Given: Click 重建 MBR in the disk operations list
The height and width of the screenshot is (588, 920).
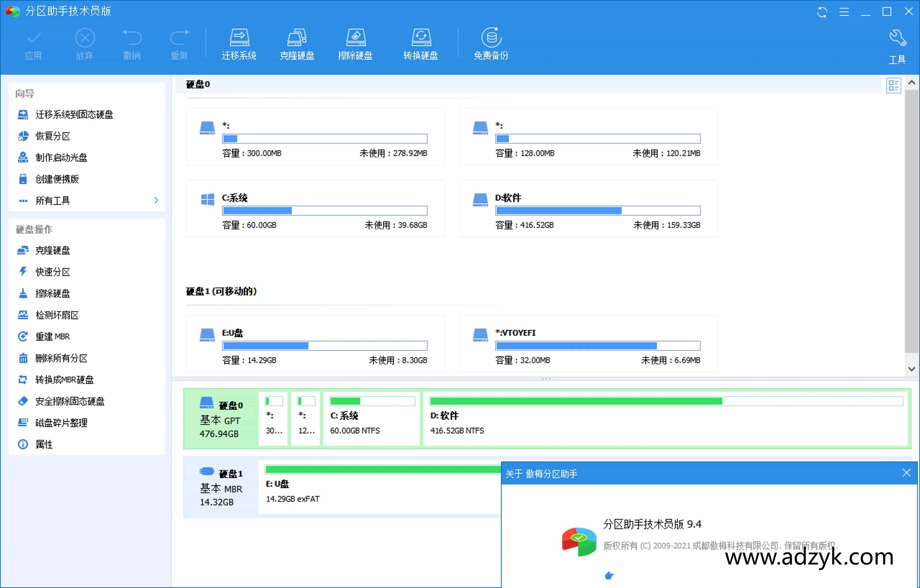Looking at the screenshot, I should click(x=52, y=336).
